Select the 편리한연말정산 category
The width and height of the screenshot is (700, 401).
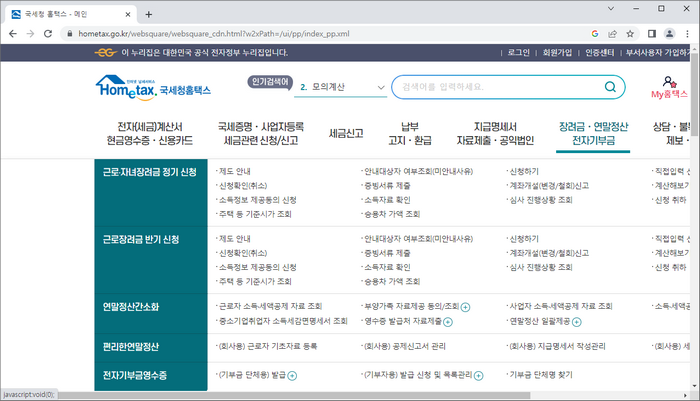coord(131,347)
